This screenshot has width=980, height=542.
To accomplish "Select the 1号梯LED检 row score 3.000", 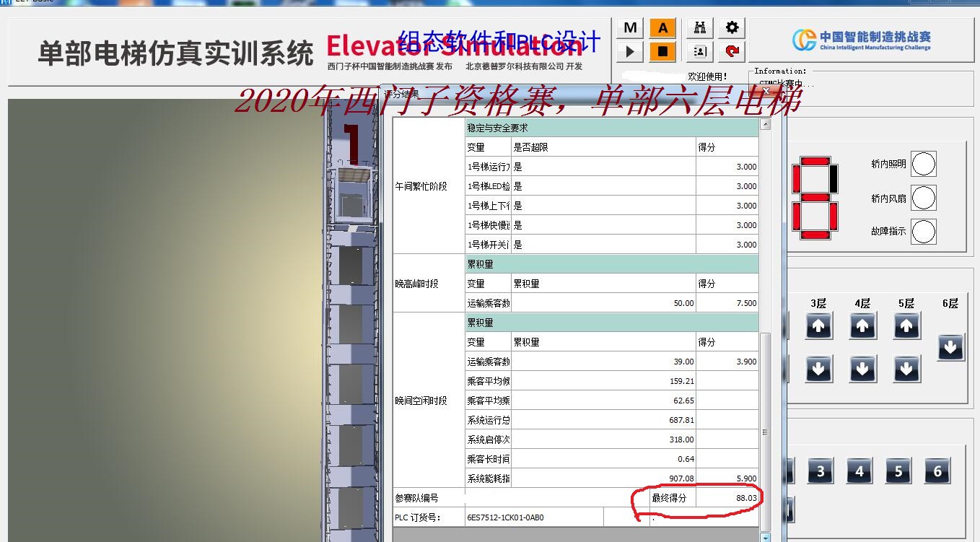I will [x=727, y=186].
